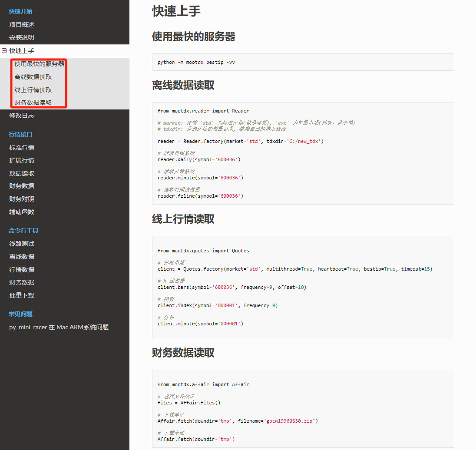
Task: Click the 使用最快的服务器 heading
Action: click(x=194, y=36)
